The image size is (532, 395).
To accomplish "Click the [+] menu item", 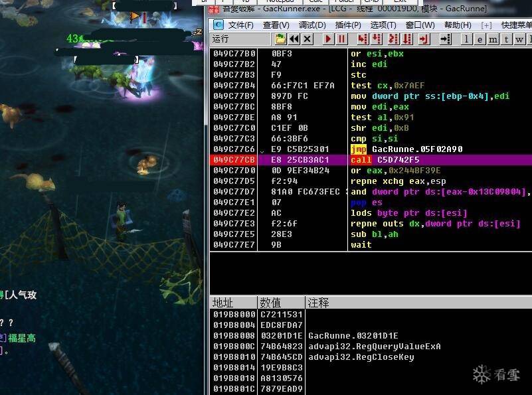I will point(486,25).
